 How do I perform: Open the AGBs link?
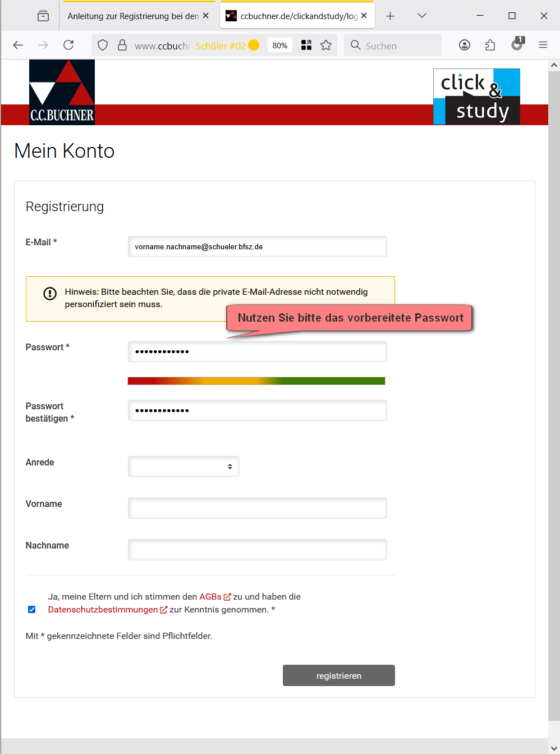210,597
